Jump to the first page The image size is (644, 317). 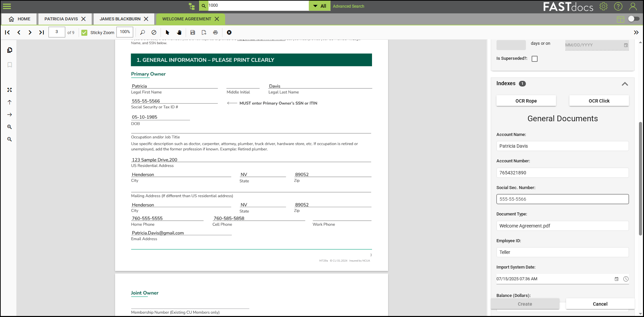[x=7, y=32]
